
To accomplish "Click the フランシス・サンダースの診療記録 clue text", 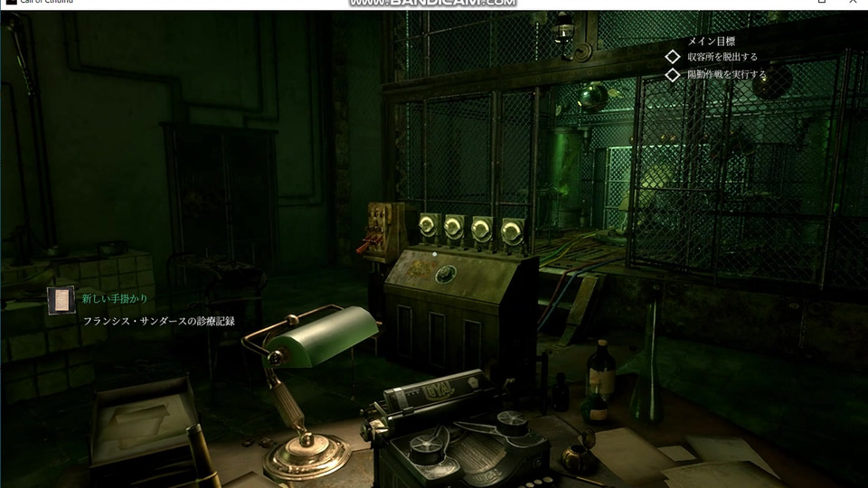I will pyautogui.click(x=159, y=321).
